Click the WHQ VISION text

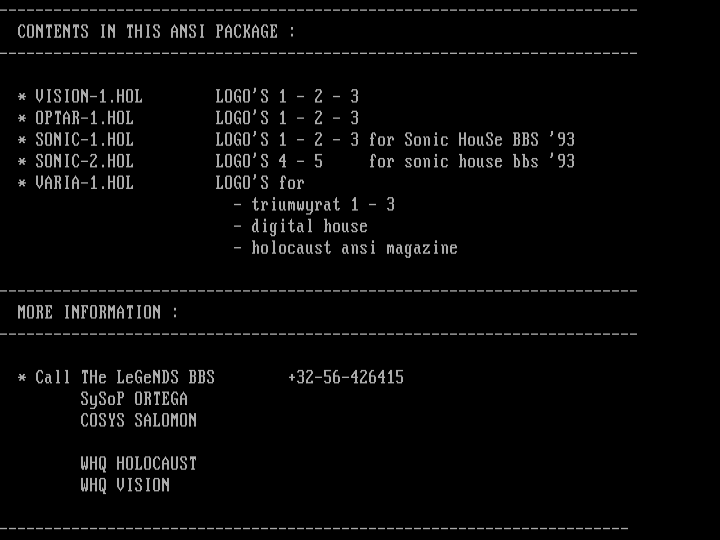tap(125, 485)
